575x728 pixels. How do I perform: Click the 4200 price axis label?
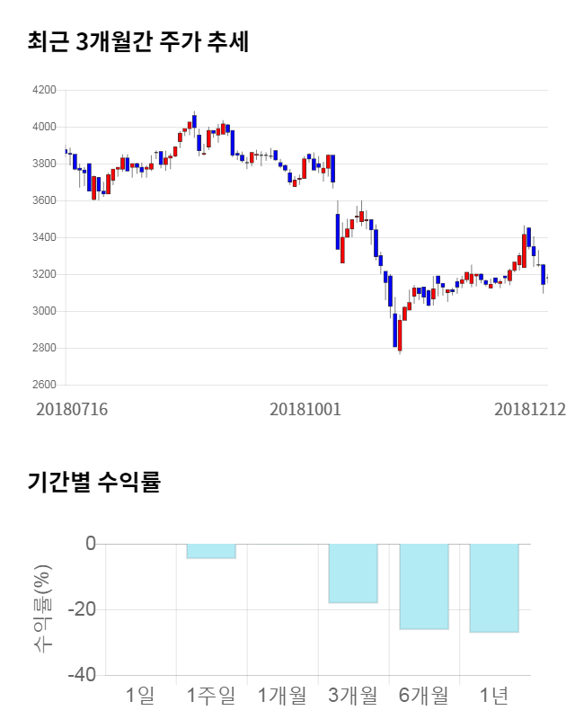point(43,90)
